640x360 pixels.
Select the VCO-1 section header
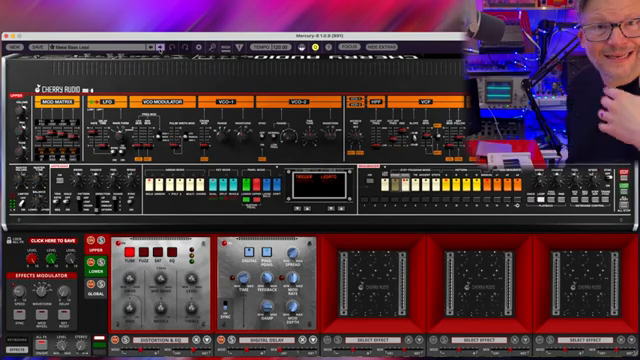point(226,102)
